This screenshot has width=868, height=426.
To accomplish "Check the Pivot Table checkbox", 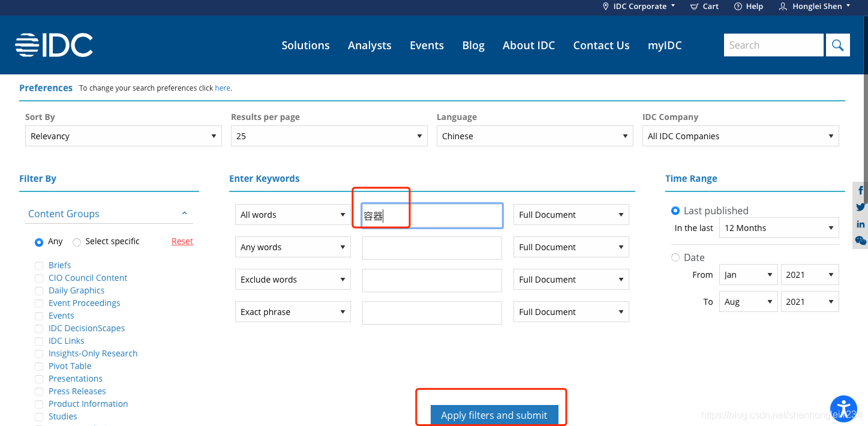I will [x=39, y=366].
